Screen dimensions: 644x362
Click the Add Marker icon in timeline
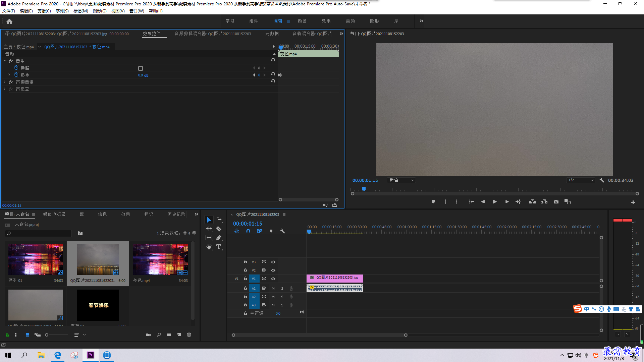click(x=271, y=231)
